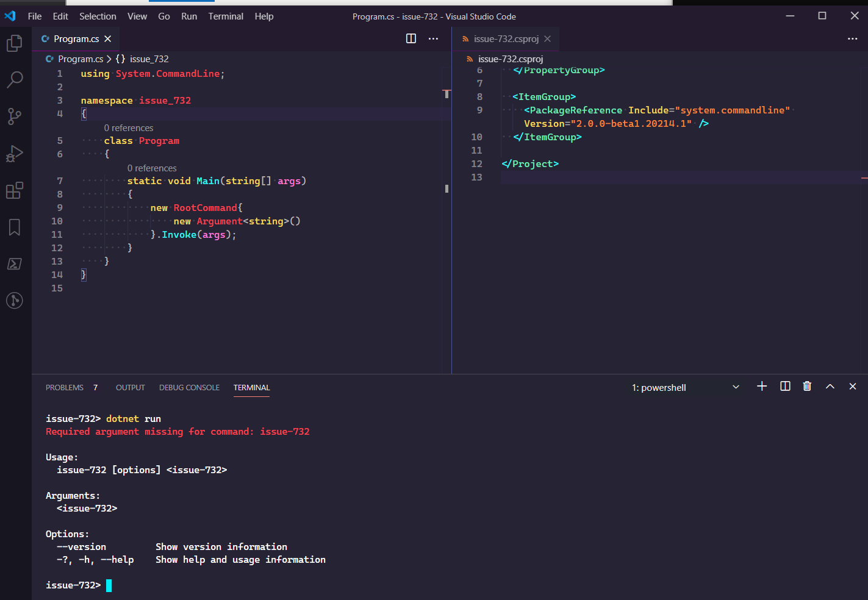Open the Source Control view
The image size is (868, 600).
pyautogui.click(x=15, y=116)
